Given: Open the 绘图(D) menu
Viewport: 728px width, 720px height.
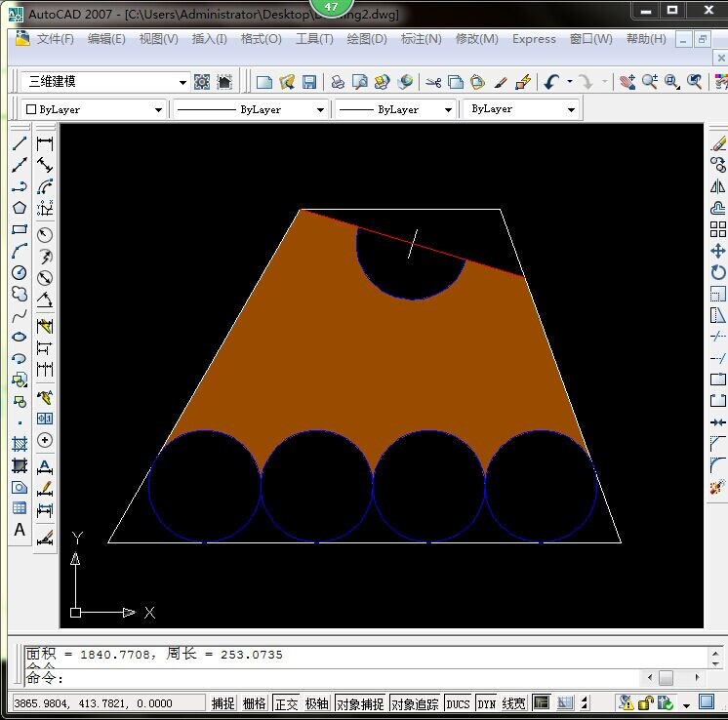Looking at the screenshot, I should 366,39.
